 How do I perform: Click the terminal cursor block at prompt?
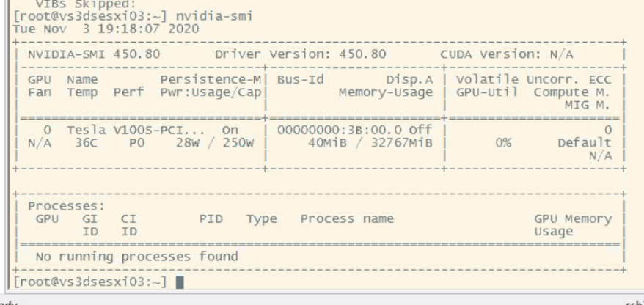pyautogui.click(x=180, y=282)
